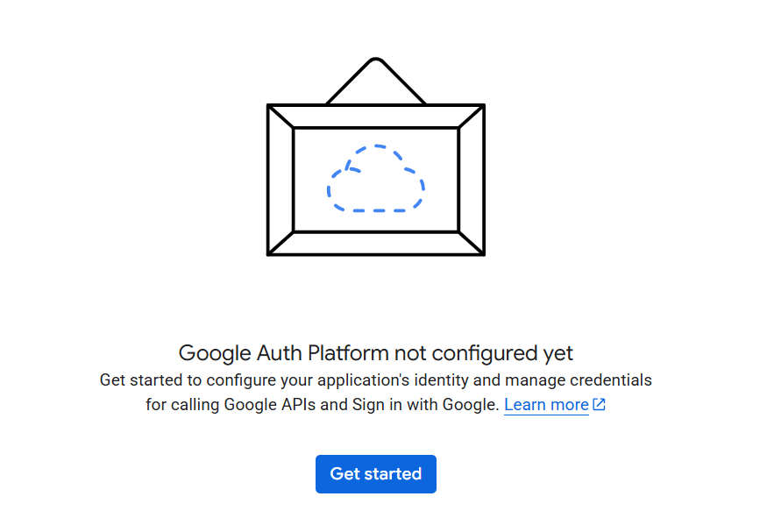The width and height of the screenshot is (767, 532).
Task: Click the bottom border of the picture frame
Action: [x=376, y=244]
